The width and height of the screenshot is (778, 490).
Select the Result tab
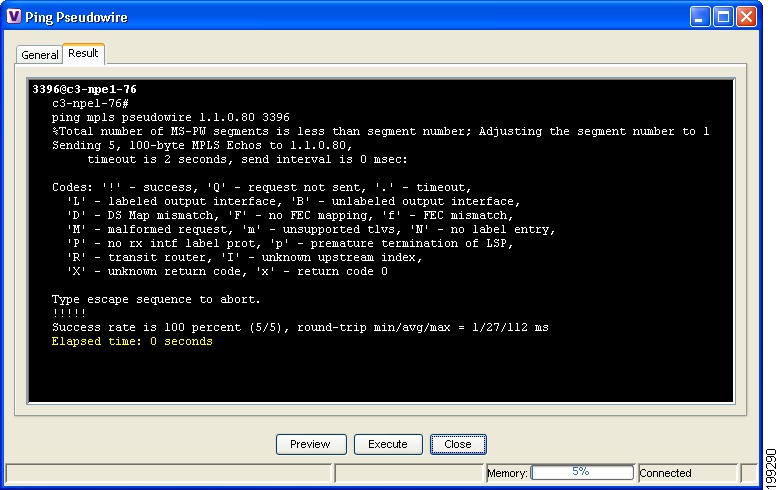click(83, 54)
